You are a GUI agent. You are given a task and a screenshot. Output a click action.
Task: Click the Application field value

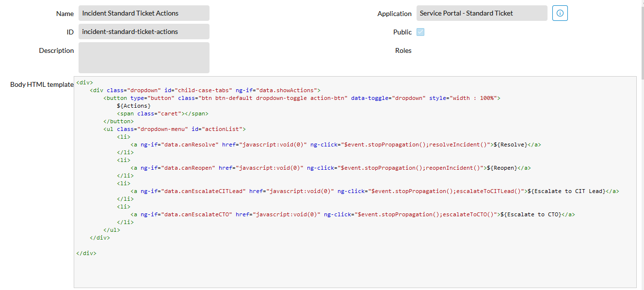pyautogui.click(x=481, y=13)
